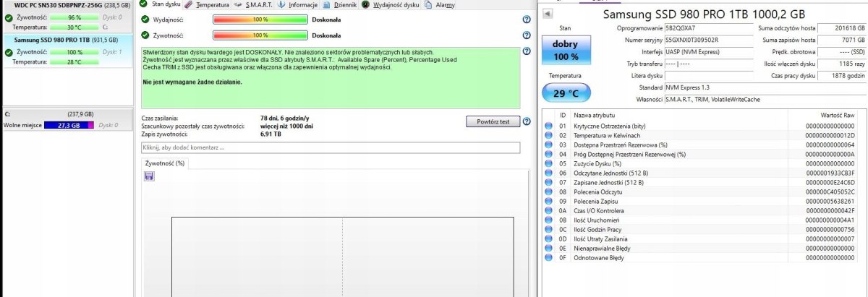Open the Informacje tab

click(302, 4)
